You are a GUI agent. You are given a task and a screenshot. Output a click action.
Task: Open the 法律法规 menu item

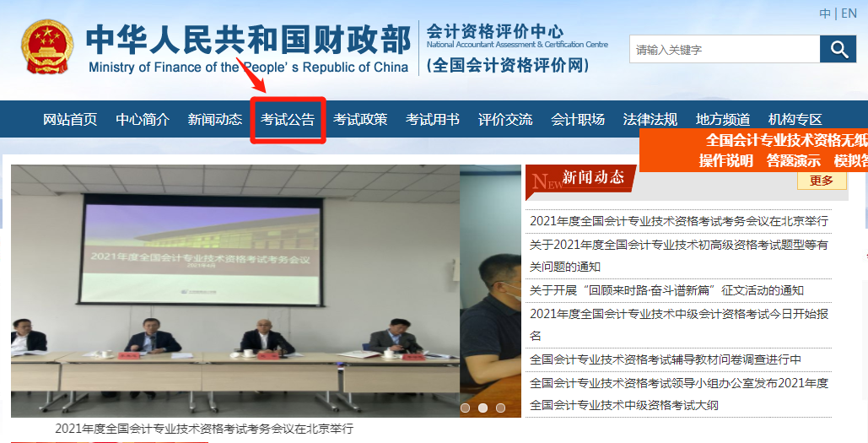pos(650,119)
